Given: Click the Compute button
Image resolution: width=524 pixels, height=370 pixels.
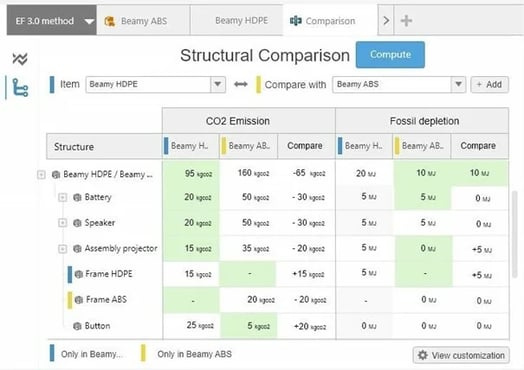Looking at the screenshot, I should click(390, 55).
